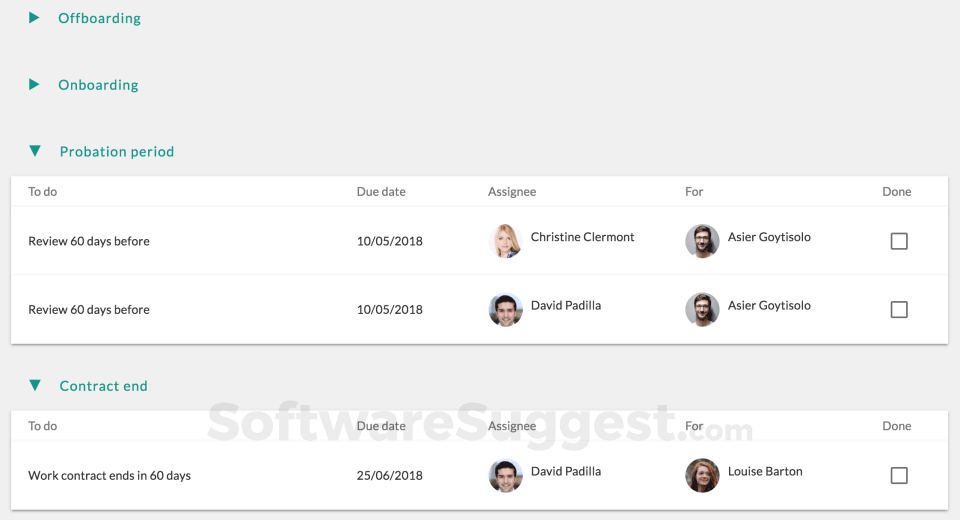Expand the Offboarding section arrow
The height and width of the screenshot is (520, 960).
tap(34, 18)
